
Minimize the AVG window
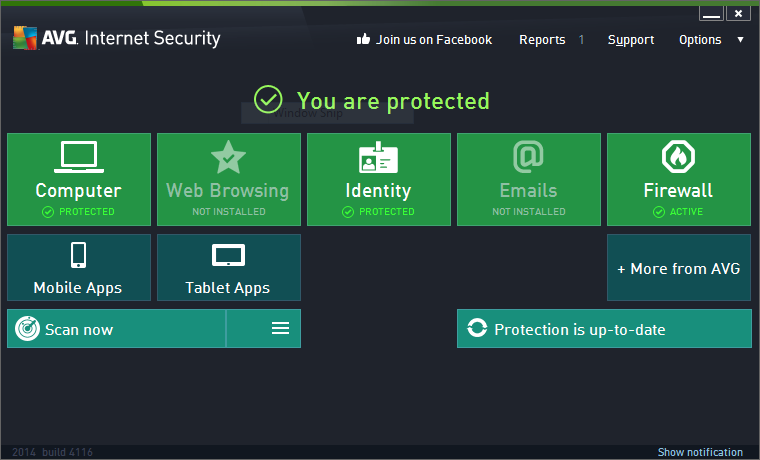point(711,14)
